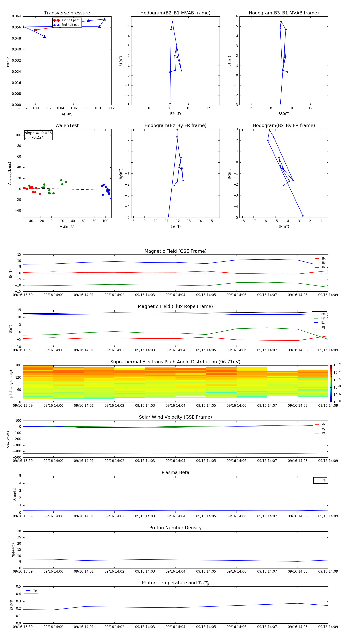The height and width of the screenshot is (644, 351).
Task: Click the Tp legend entry in temperature plot
Action: coord(31,591)
